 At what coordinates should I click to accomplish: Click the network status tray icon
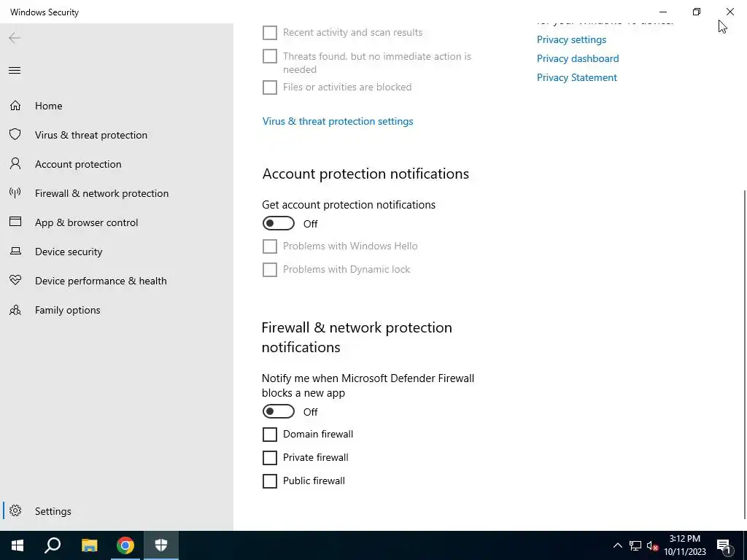[x=635, y=545]
